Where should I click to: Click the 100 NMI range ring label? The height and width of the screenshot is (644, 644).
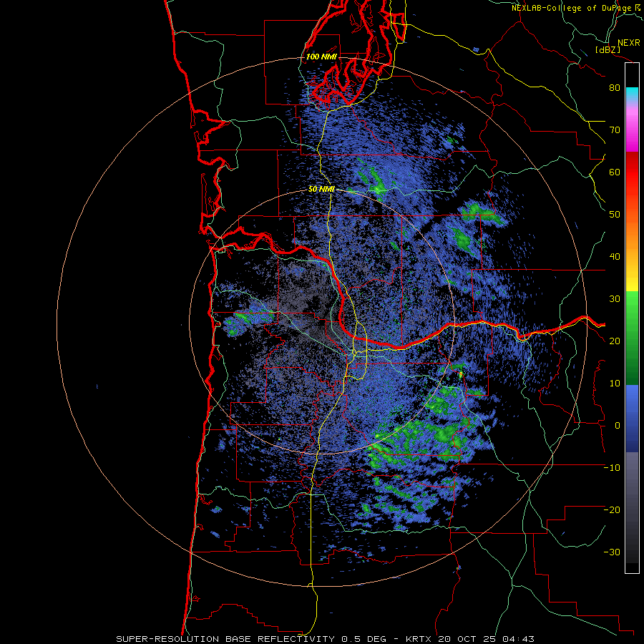pos(321,57)
